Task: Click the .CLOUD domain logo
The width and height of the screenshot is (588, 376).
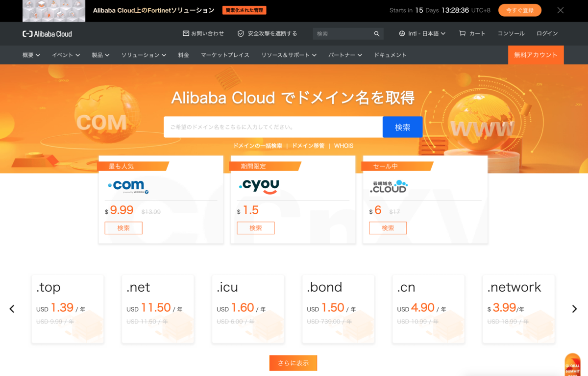Action: point(389,186)
